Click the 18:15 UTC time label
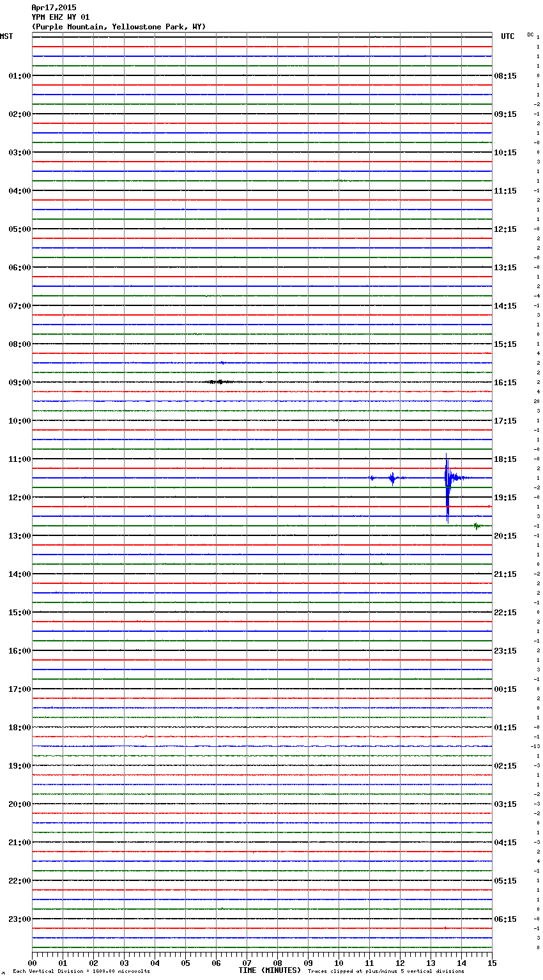543x980 pixels. coord(505,459)
